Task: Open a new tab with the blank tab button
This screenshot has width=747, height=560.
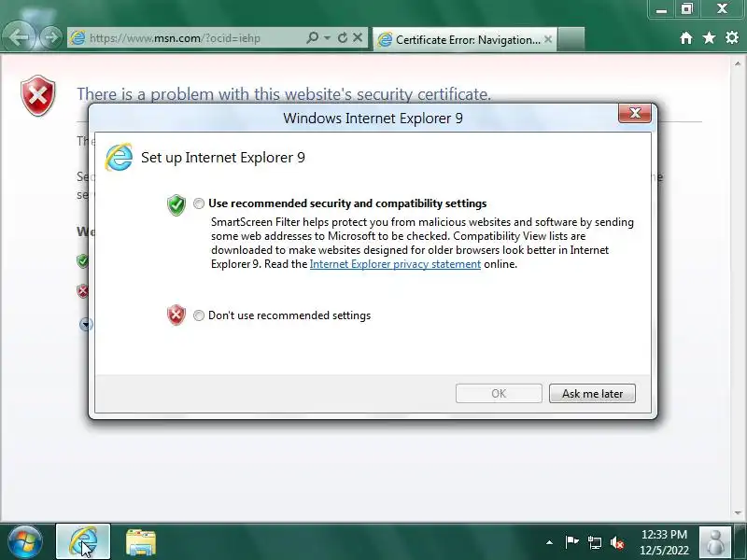Action: click(571, 39)
